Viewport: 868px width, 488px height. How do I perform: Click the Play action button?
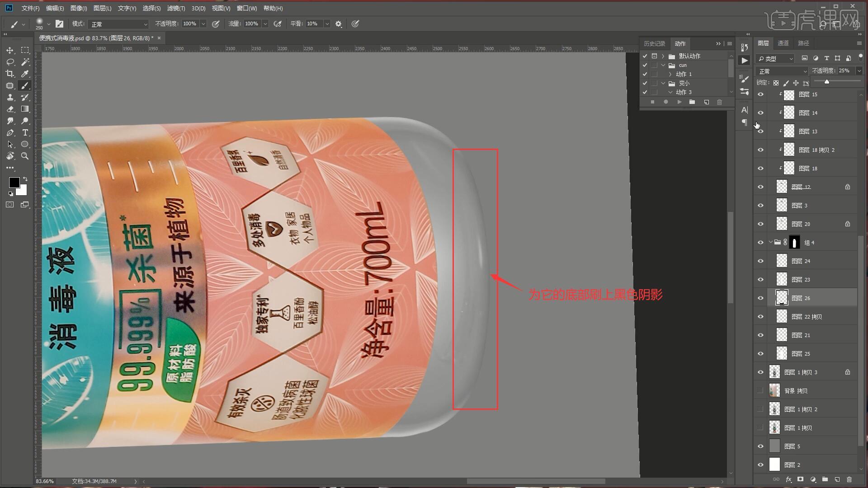679,102
